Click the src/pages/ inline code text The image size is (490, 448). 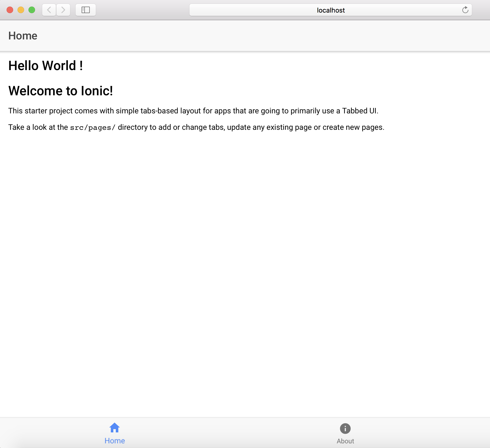coord(93,127)
